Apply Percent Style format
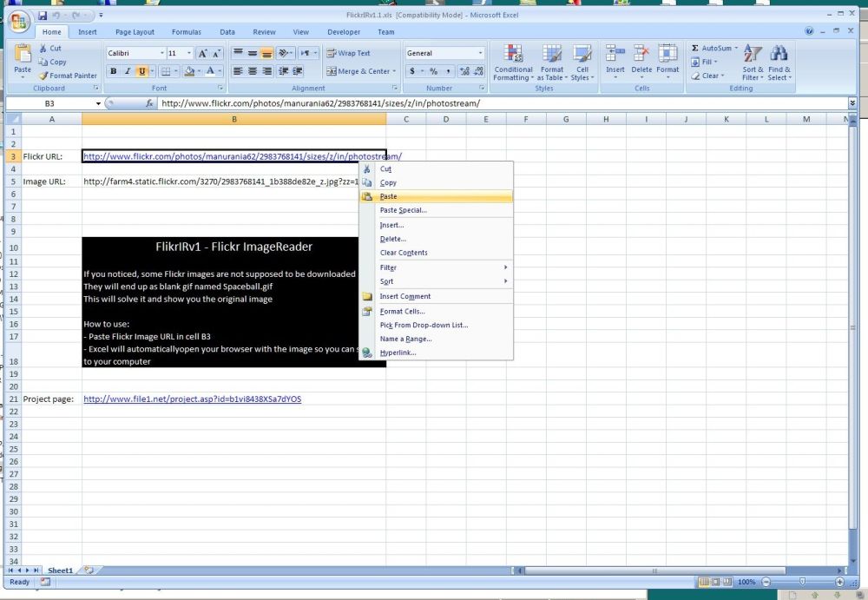This screenshot has width=868, height=600. [x=433, y=71]
